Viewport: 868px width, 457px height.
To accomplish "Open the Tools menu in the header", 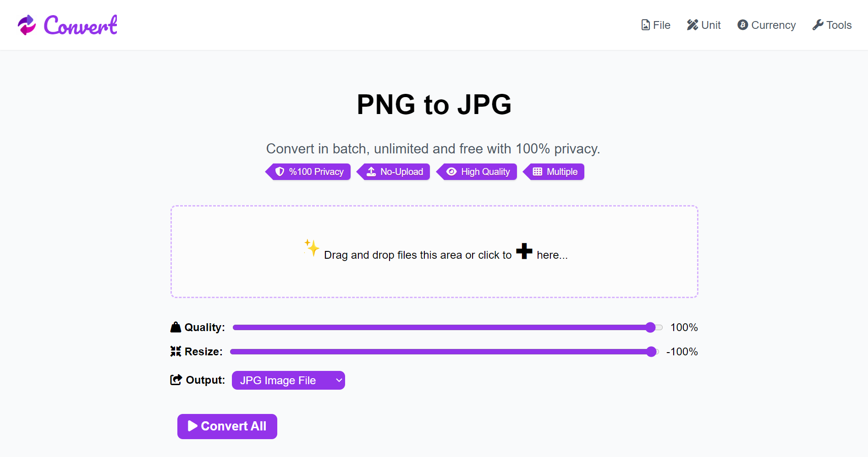I will click(x=832, y=25).
